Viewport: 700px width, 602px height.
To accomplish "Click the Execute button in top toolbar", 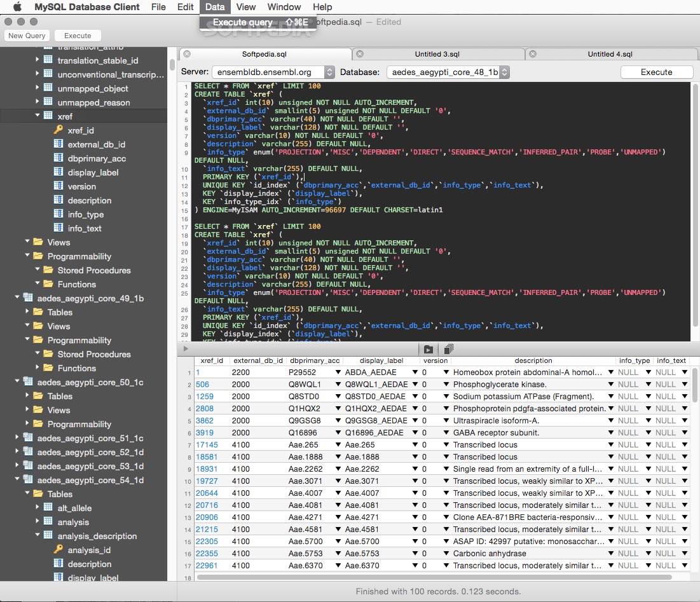I will (x=78, y=36).
